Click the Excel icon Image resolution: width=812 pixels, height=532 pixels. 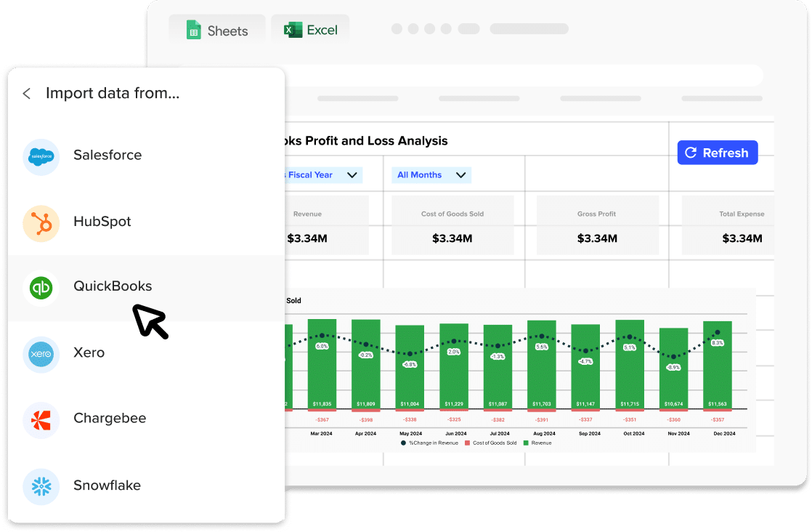tap(293, 30)
